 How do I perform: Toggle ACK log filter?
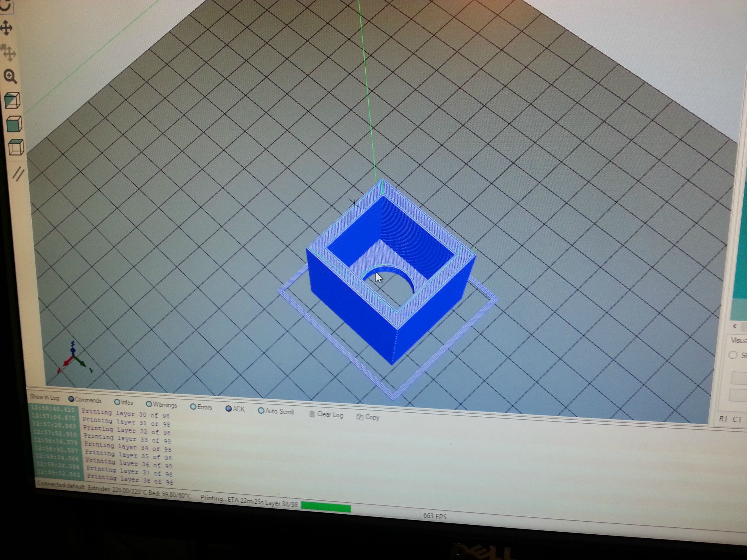pyautogui.click(x=235, y=409)
